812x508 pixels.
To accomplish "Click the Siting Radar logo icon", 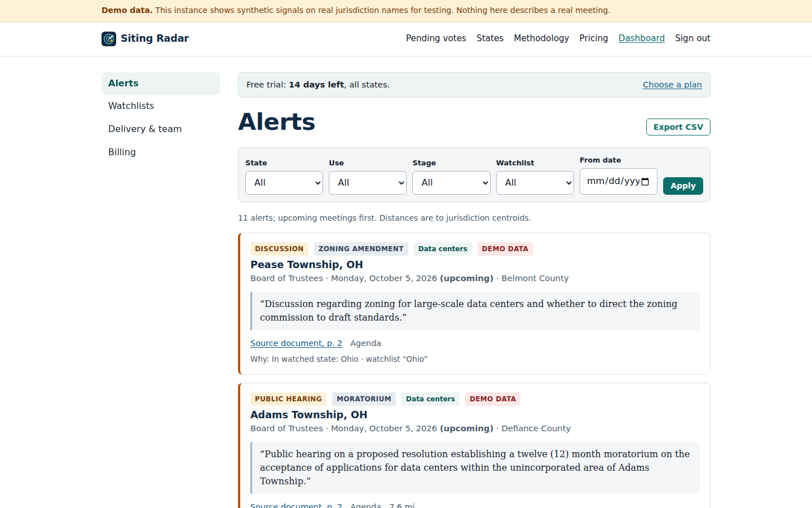I will pyautogui.click(x=109, y=38).
